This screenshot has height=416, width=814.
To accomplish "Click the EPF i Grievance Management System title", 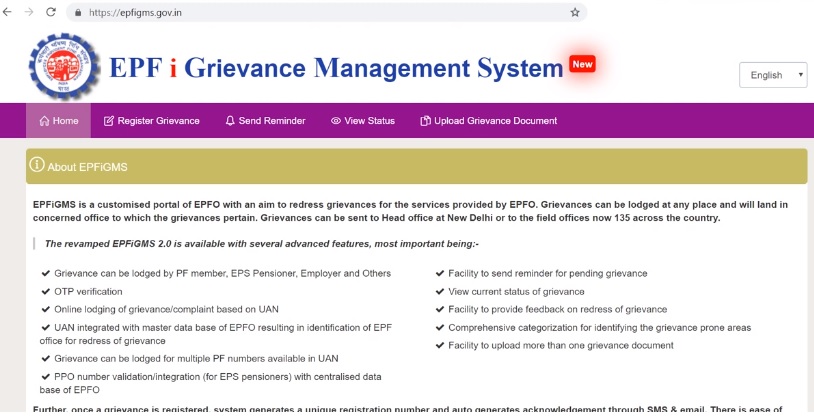I will [x=336, y=68].
